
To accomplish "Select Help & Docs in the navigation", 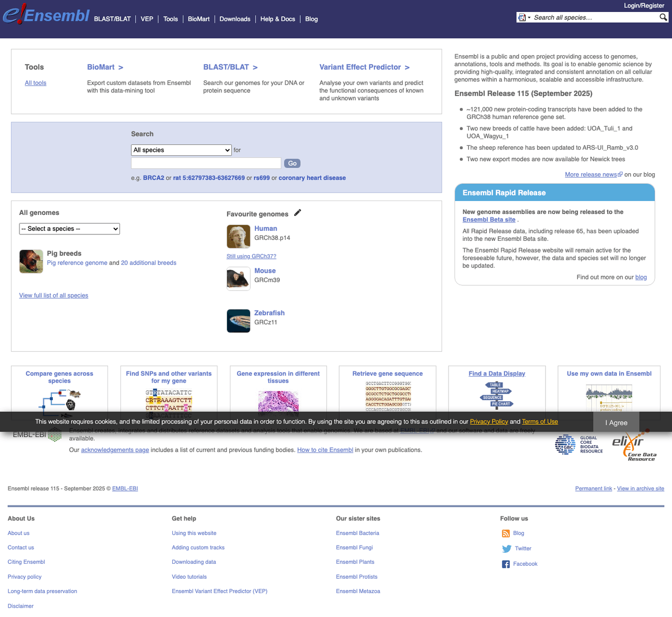I will 277,19.
